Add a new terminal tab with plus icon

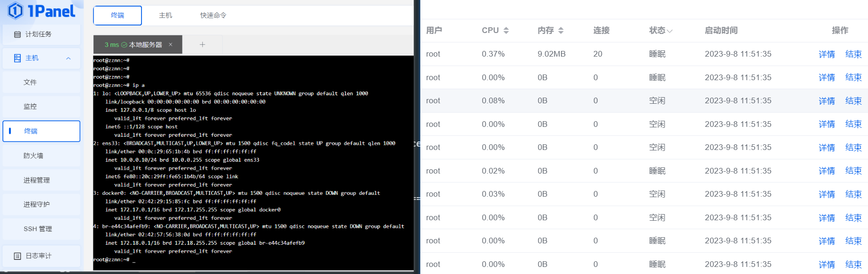[202, 45]
